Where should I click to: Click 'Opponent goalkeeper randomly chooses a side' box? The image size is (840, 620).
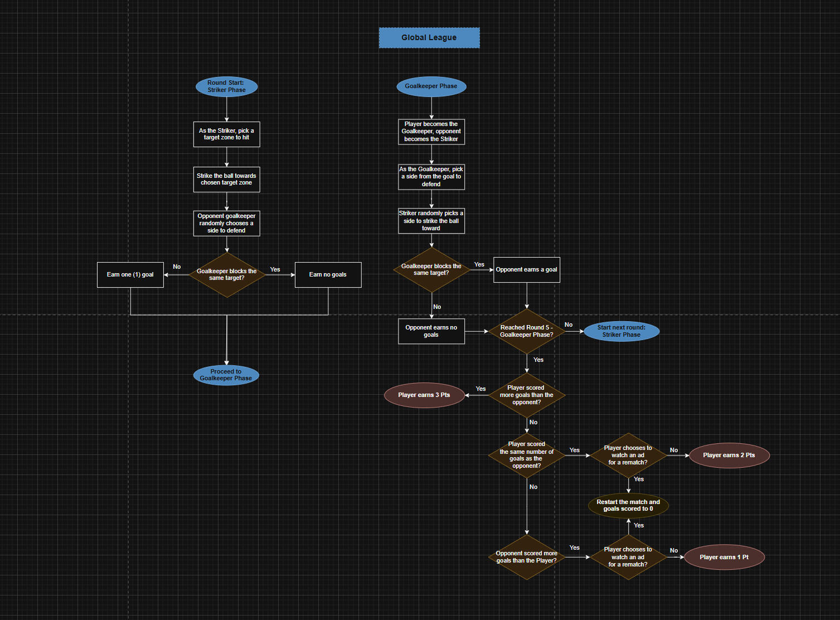coord(226,224)
